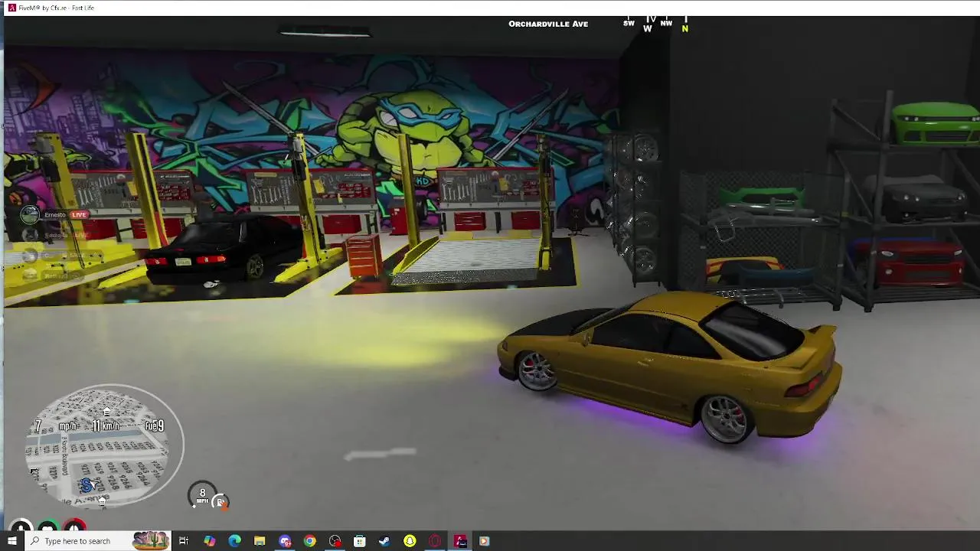Click the house marker at minimap top
980x551 pixels.
coord(106,412)
